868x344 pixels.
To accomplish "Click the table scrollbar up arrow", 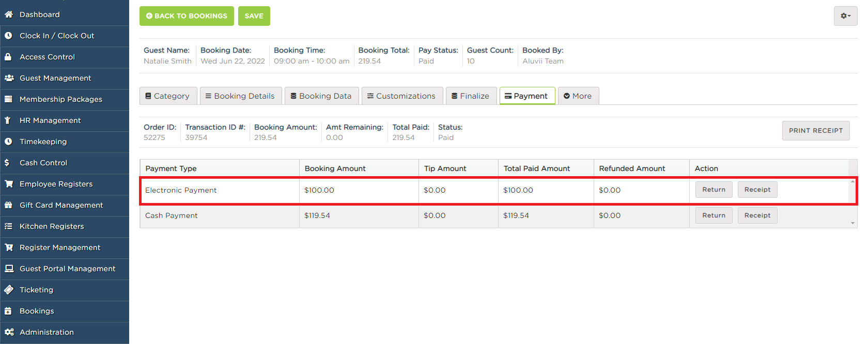I will 853,181.
